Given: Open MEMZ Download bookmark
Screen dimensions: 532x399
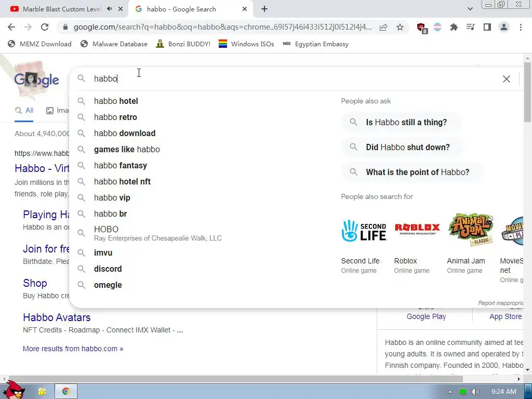Looking at the screenshot, I should (39, 44).
